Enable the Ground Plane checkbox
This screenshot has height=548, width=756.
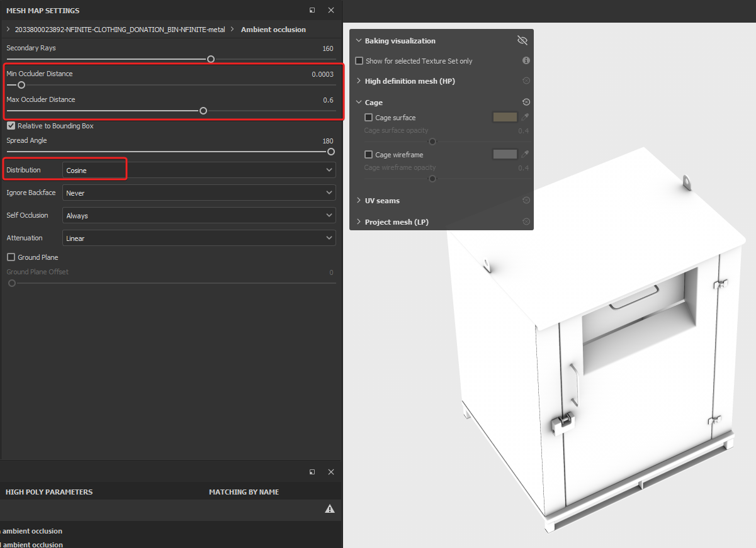click(11, 257)
